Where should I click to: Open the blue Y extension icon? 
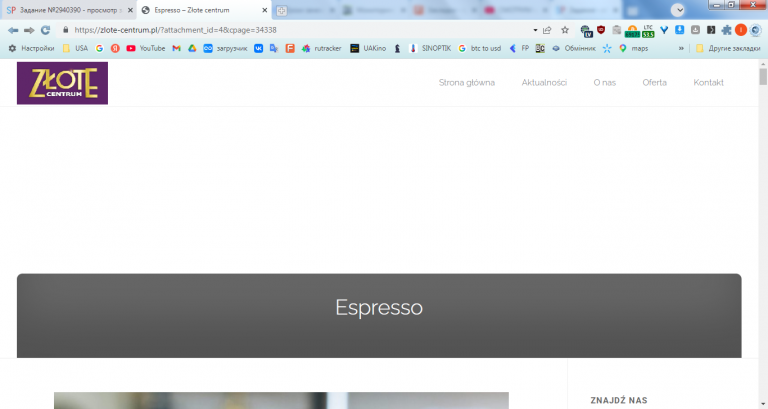664,30
